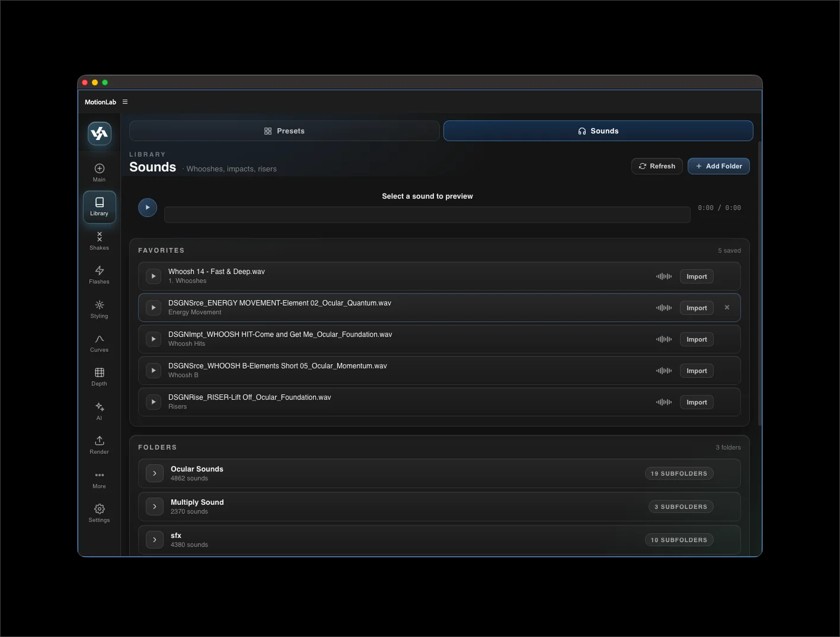Open the More section in sidebar
Screen dimensions: 840x637
point(100,479)
